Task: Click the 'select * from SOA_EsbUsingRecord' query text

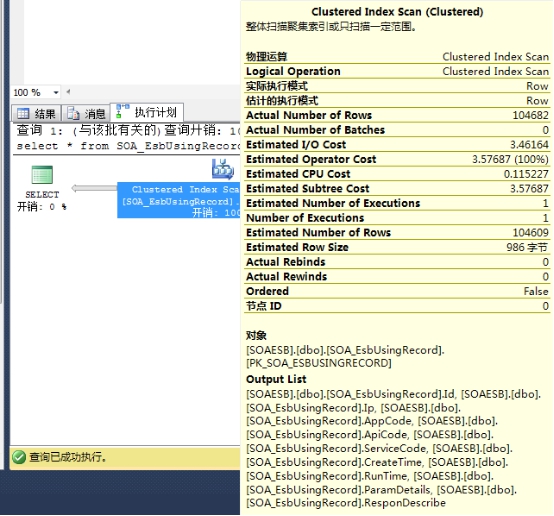Action: 128,146
